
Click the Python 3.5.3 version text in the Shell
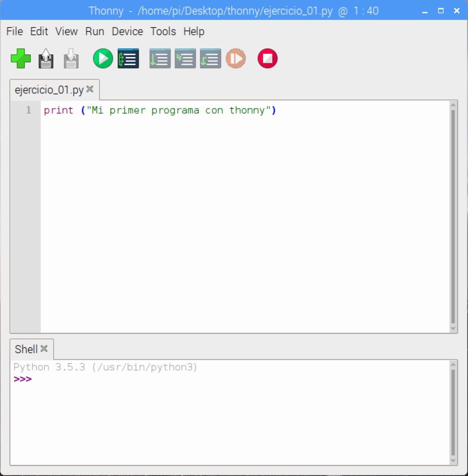[105, 367]
